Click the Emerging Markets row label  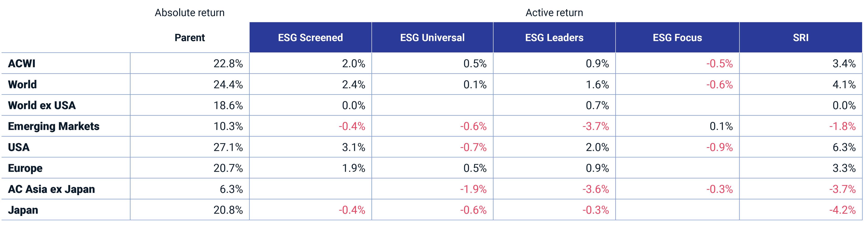tap(54, 126)
